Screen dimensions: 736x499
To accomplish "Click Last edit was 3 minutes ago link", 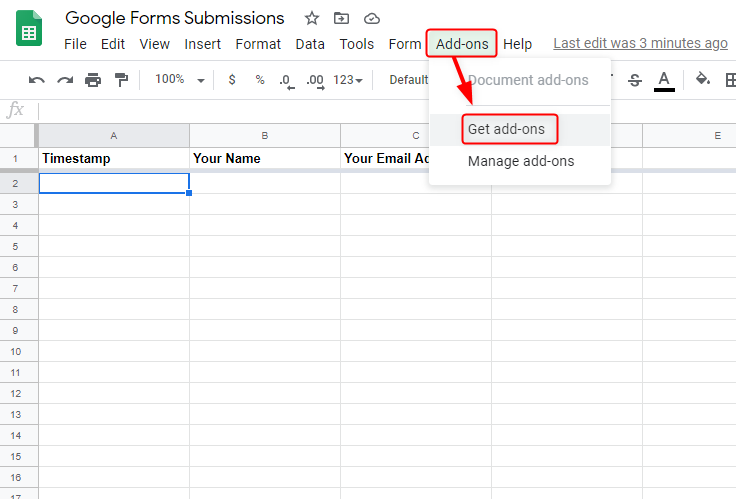I will coord(640,43).
